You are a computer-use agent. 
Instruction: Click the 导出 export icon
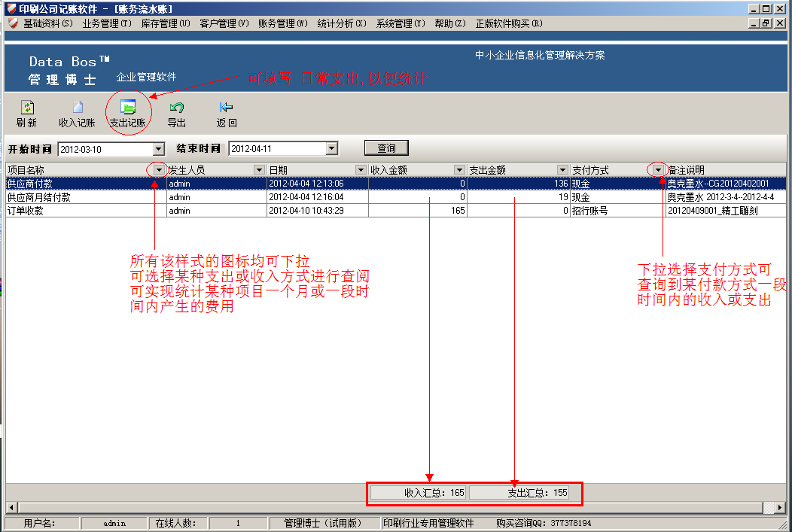point(177,108)
